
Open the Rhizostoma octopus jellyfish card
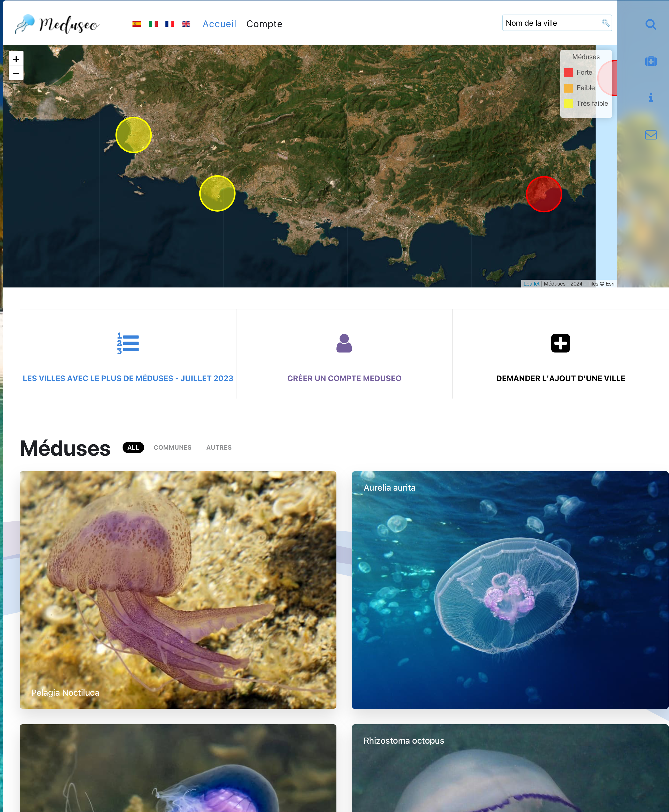coord(510,768)
